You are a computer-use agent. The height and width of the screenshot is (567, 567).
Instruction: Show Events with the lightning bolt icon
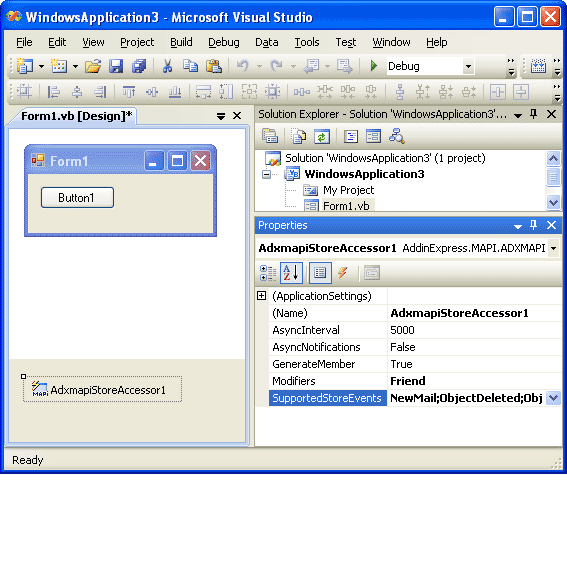tap(343, 273)
